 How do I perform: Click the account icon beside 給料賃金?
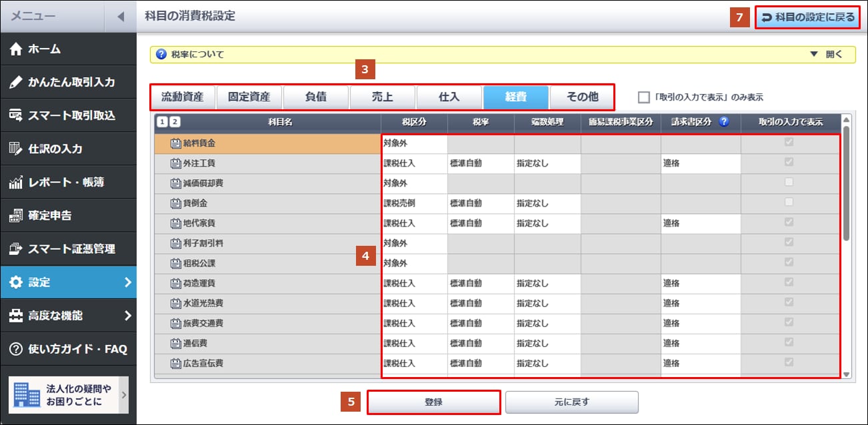176,143
